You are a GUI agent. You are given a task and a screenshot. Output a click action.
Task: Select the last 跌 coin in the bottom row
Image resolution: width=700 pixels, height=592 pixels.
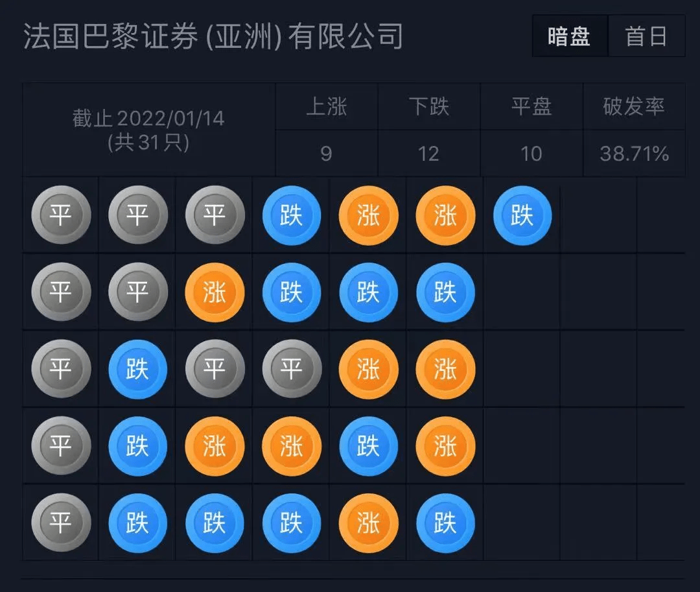(445, 523)
